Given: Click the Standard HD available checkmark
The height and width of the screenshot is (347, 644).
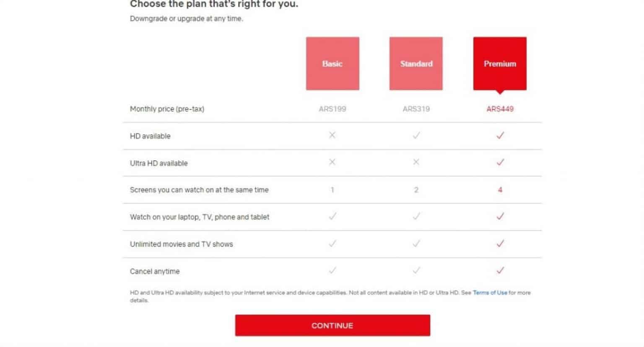Looking at the screenshot, I should click(416, 136).
